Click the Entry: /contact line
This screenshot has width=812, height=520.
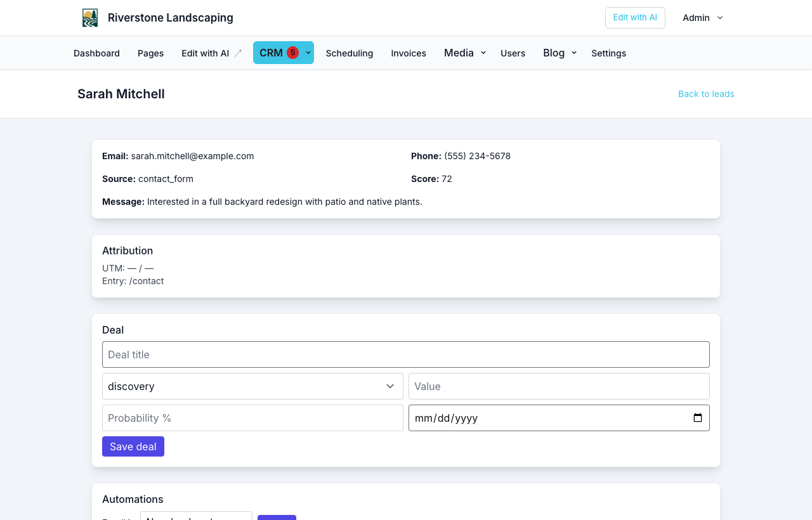pos(133,281)
